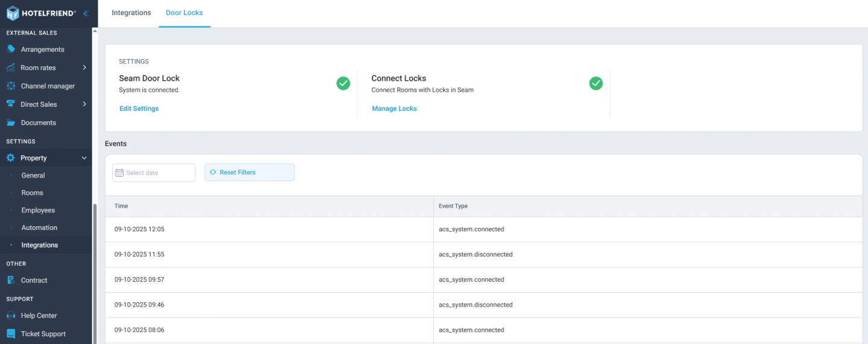Viewport: 868px width, 344px height.
Task: Expand the Room rates submenu arrow
Action: [x=84, y=68]
